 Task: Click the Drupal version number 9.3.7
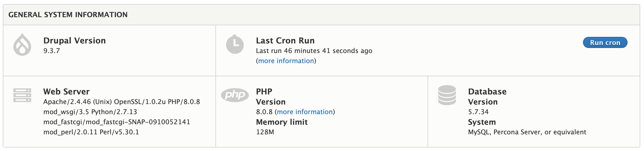[52, 51]
